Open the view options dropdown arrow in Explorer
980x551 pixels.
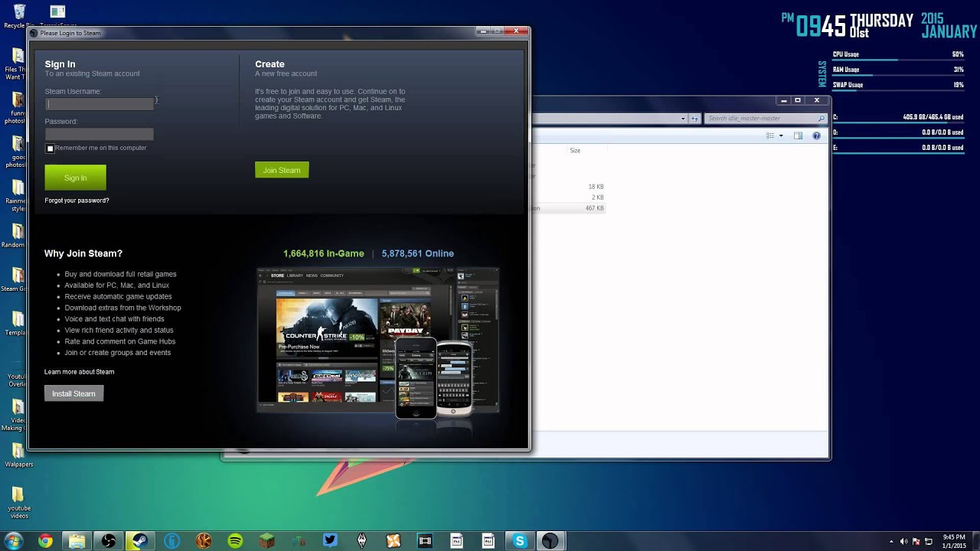coord(781,135)
